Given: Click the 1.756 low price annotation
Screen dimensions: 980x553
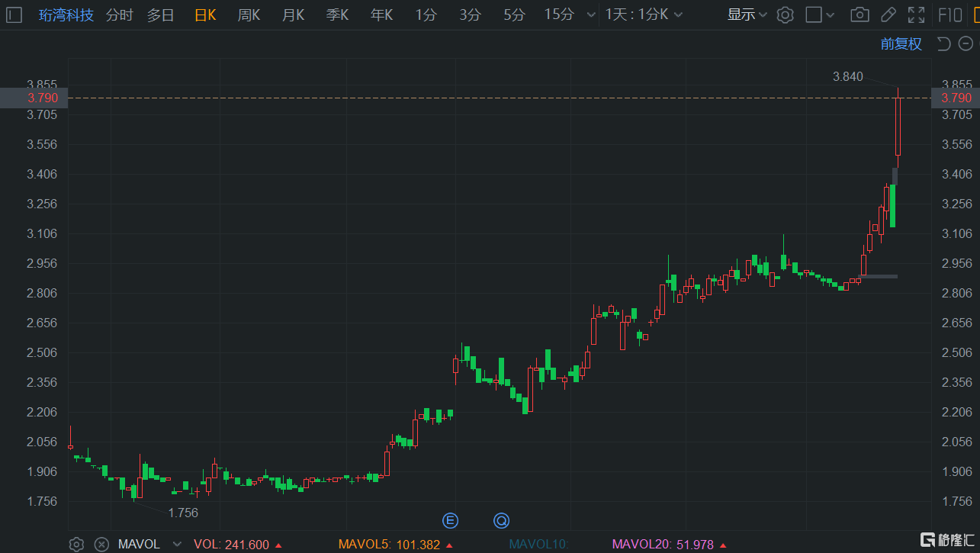Looking at the screenshot, I should click(183, 513).
